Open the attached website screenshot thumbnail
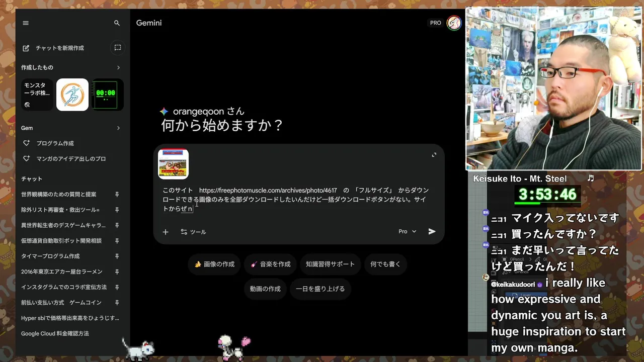 [173, 164]
